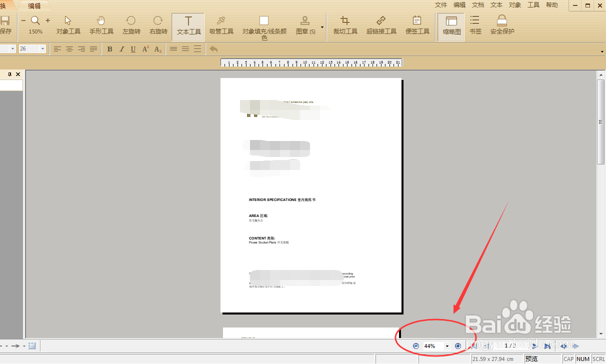606x364 pixels.
Task: Click the Stamp (图章) tool icon
Action: point(305,20)
